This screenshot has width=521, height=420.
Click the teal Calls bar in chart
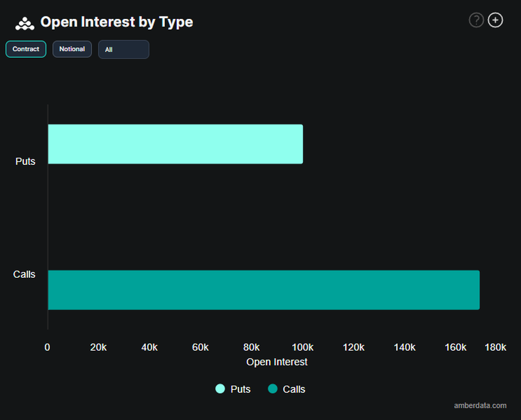coord(264,290)
